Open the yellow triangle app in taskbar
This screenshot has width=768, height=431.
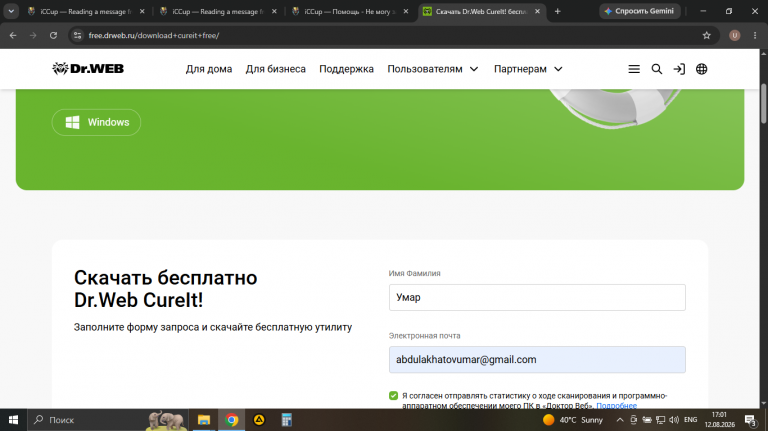pos(259,420)
